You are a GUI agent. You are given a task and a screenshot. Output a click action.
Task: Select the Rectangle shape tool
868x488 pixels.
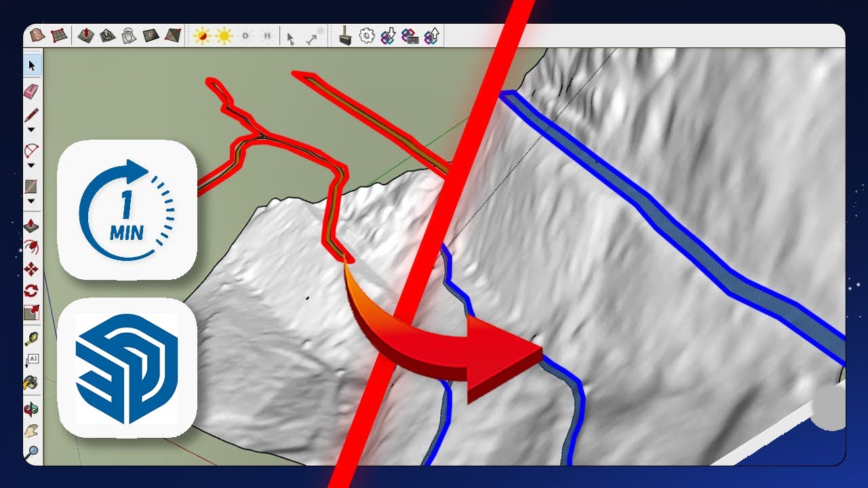pos(31,186)
